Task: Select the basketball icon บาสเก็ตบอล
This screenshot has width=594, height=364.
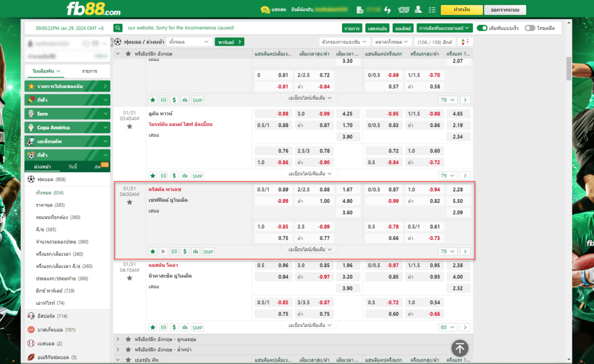Action: (31, 330)
